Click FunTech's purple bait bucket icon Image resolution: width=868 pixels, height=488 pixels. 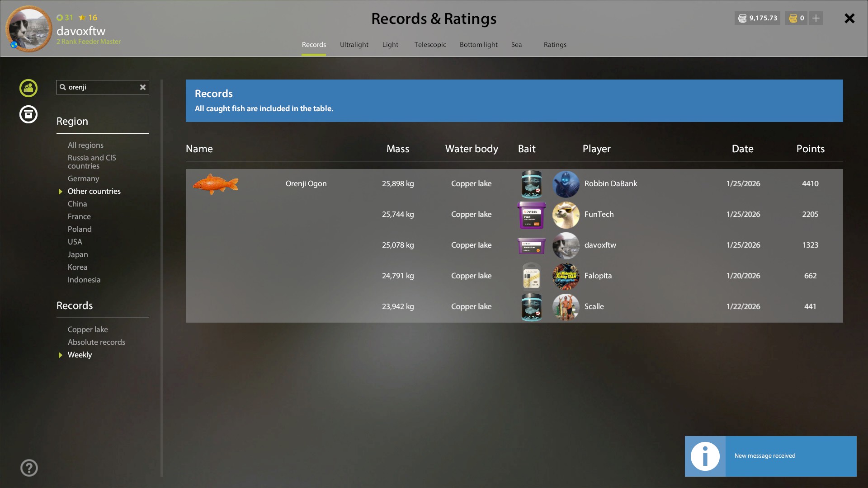pyautogui.click(x=531, y=215)
